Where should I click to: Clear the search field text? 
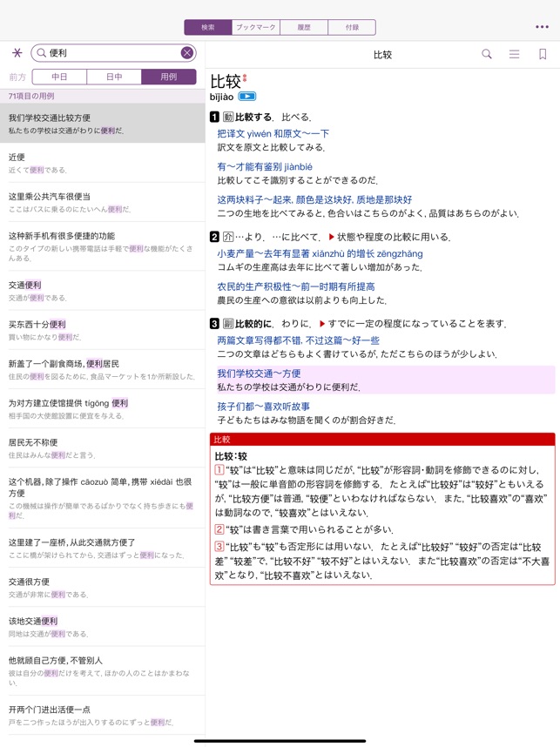[187, 53]
